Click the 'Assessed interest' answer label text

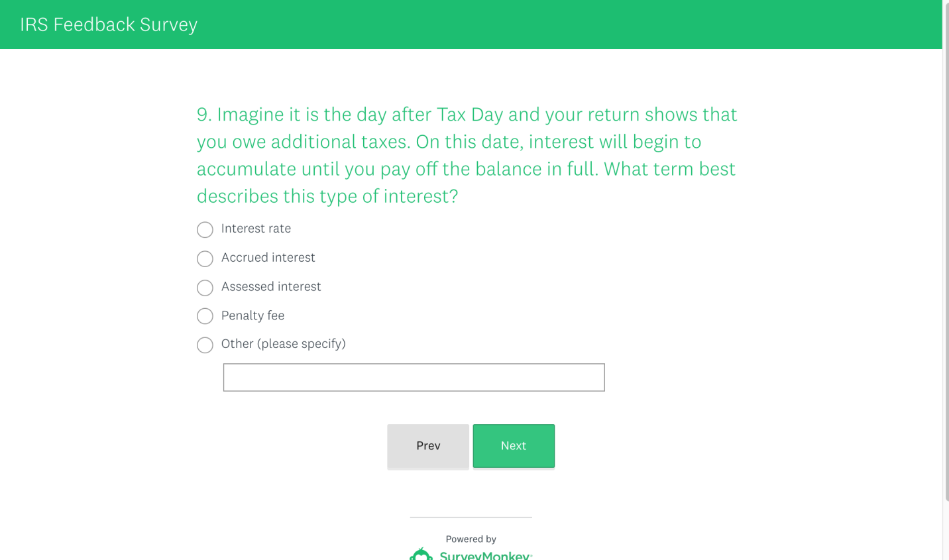(271, 287)
